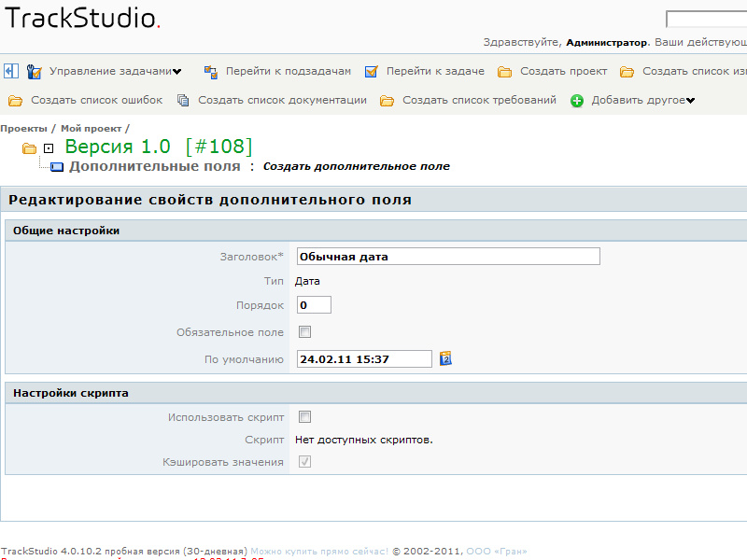
Task: Toggle the Использовать скрипт checkbox
Action: click(304, 417)
